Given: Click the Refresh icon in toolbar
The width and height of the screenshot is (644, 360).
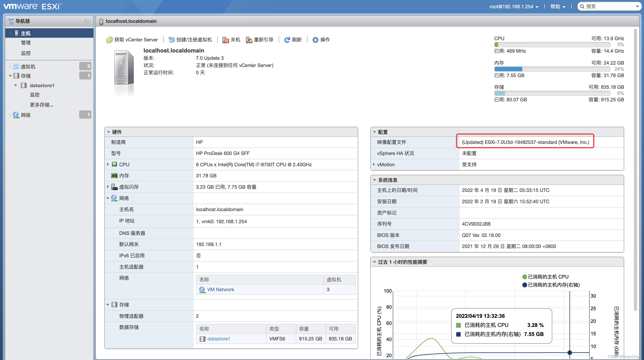Looking at the screenshot, I should coord(287,40).
